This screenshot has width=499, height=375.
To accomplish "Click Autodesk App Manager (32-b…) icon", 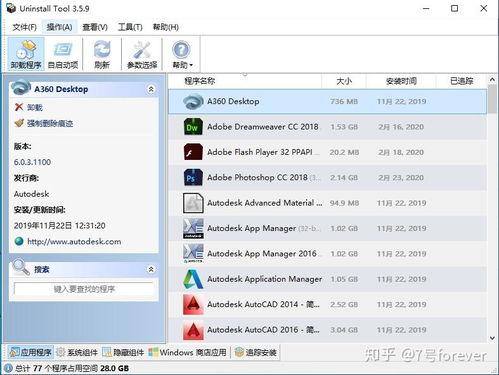I will tap(193, 228).
